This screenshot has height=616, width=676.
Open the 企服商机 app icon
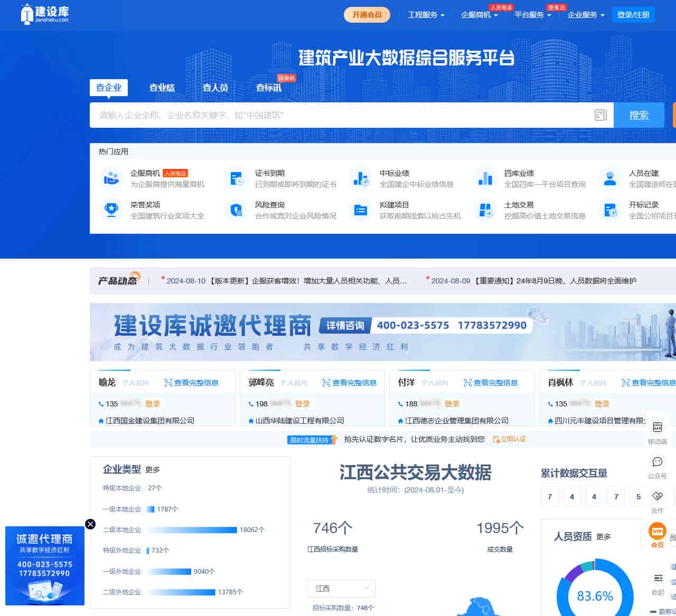[111, 178]
